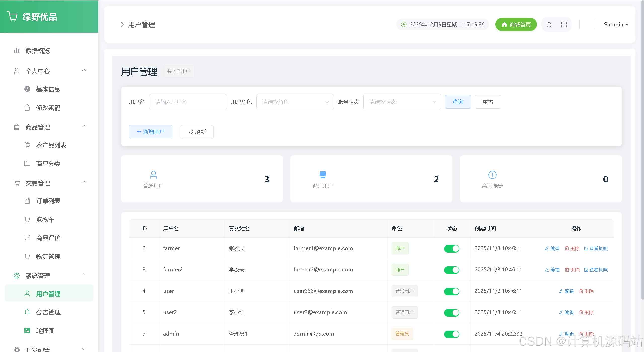
Task: Open the 账号状态 status dropdown
Action: click(x=402, y=102)
